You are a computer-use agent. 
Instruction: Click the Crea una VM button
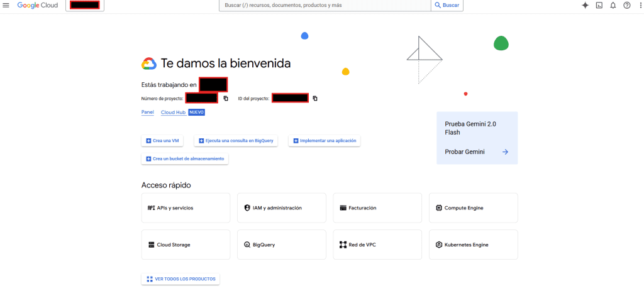(x=162, y=141)
